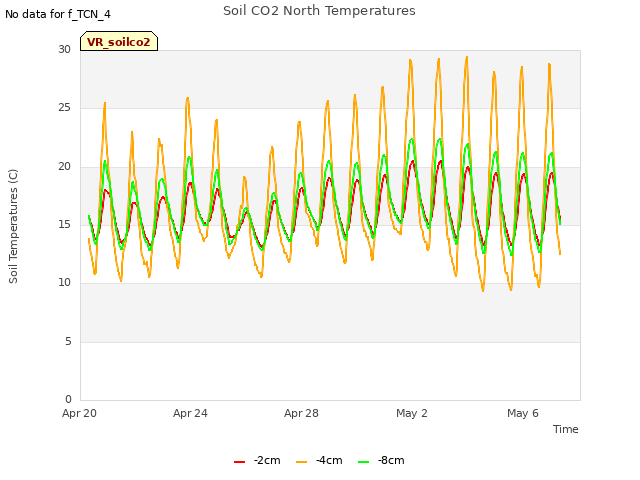Image resolution: width=640 pixels, height=480 pixels.
Task: Click the 30 y-axis tick label
Action: [x=64, y=49]
